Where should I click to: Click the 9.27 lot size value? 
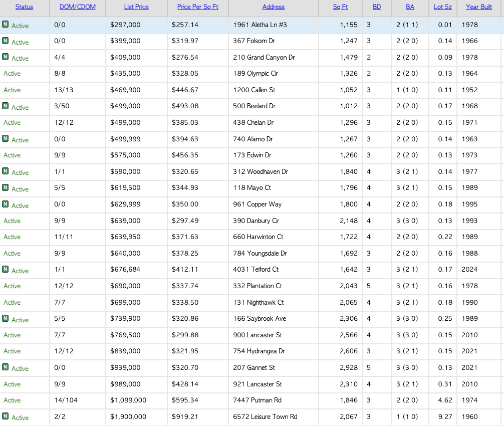tap(445, 416)
